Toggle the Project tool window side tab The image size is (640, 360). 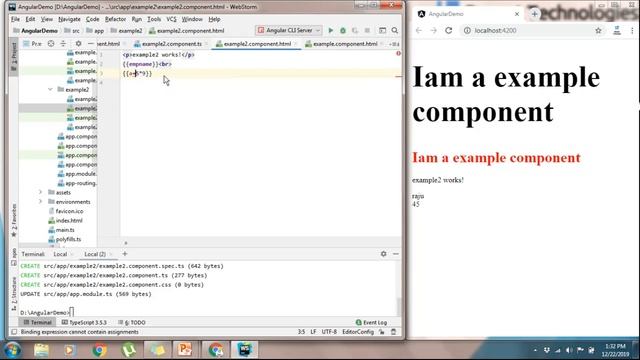[x=13, y=58]
